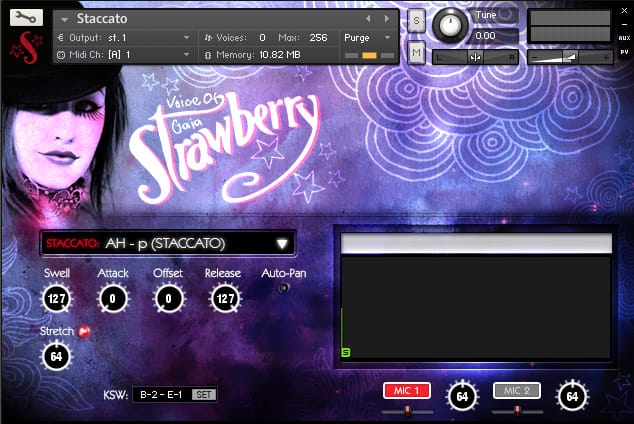The image size is (634, 424).
Task: Click the Max voices value 256
Action: coord(318,38)
